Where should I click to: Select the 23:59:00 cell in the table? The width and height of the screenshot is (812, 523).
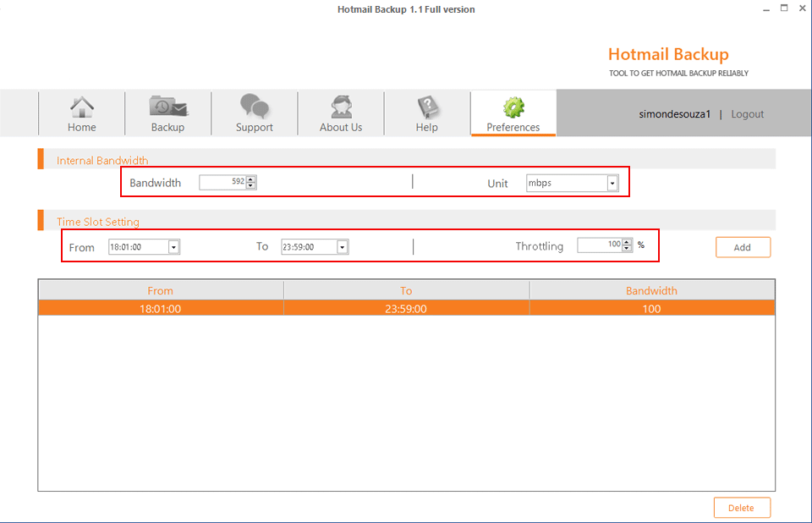click(x=407, y=309)
